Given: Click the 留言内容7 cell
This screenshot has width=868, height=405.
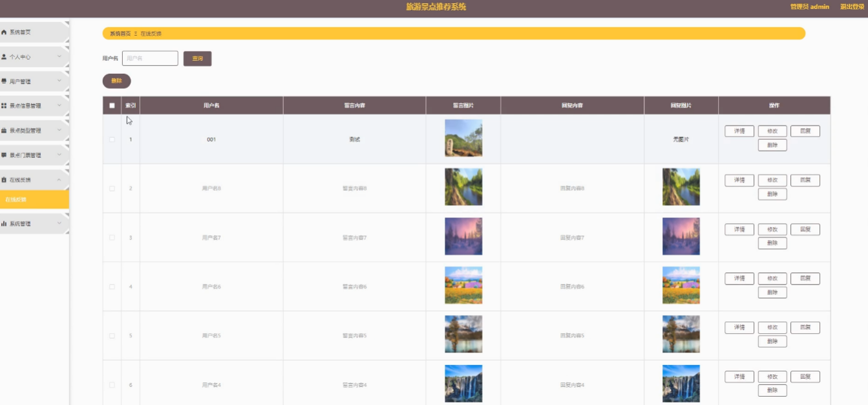Looking at the screenshot, I should (354, 237).
